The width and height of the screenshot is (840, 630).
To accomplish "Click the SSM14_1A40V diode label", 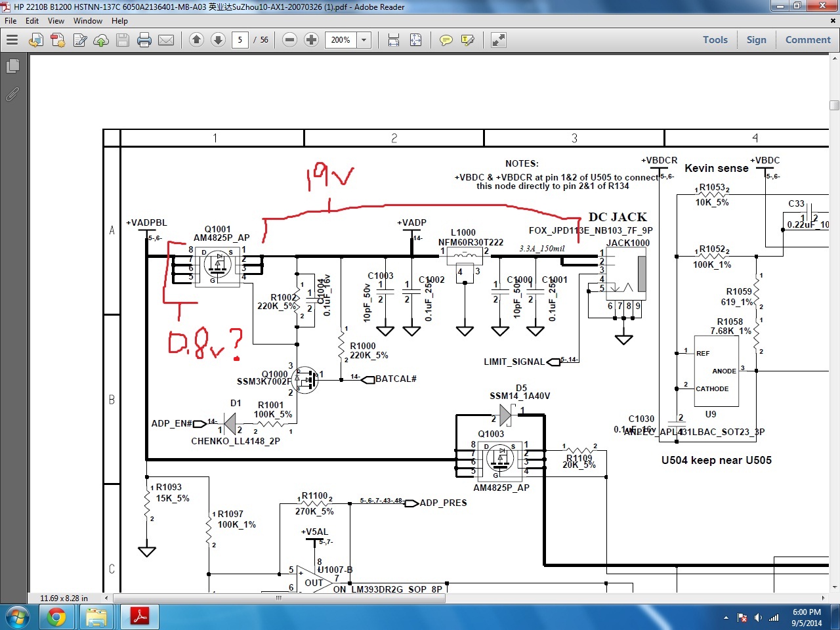I will point(520,396).
